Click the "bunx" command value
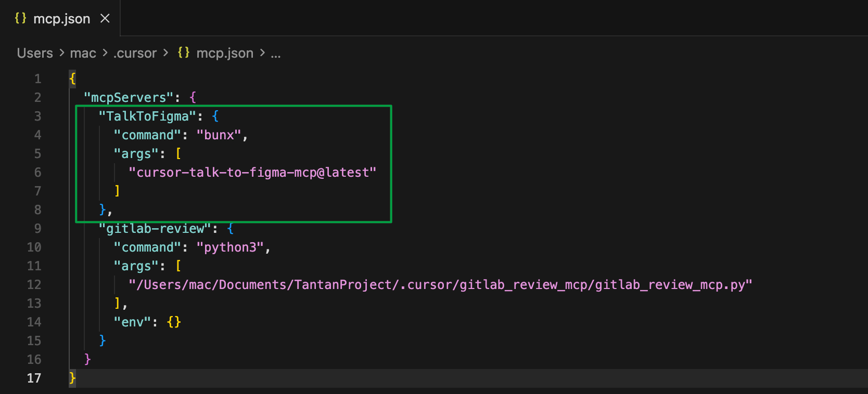This screenshot has height=394, width=868. 219,135
